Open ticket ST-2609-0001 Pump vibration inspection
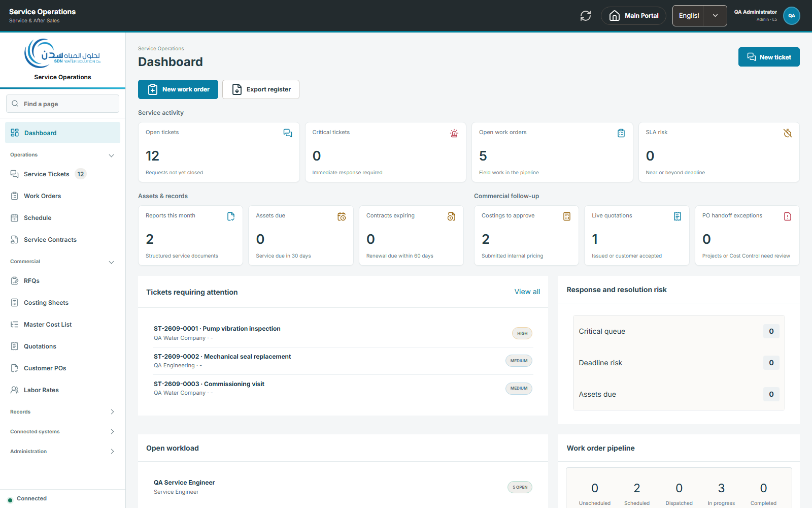The height and width of the screenshot is (508, 812). [343, 333]
